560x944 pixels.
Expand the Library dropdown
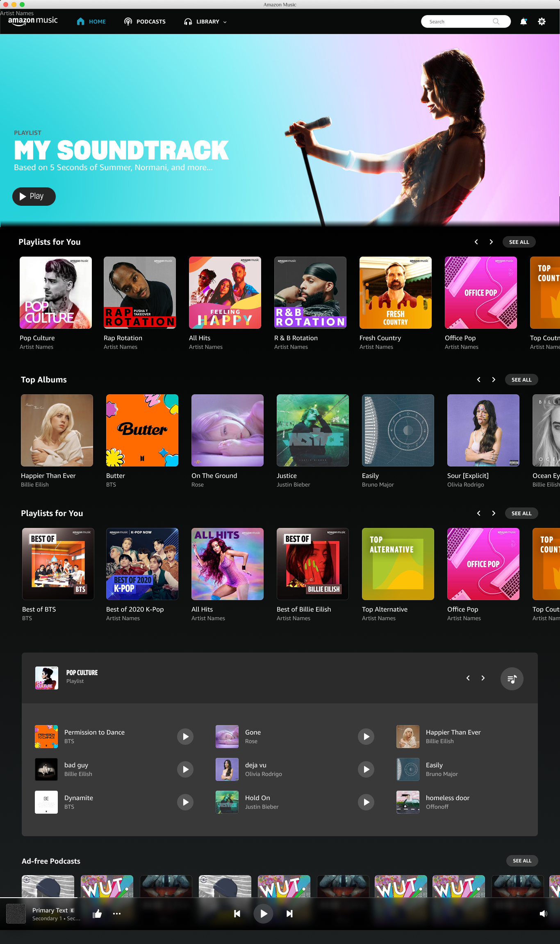[205, 22]
